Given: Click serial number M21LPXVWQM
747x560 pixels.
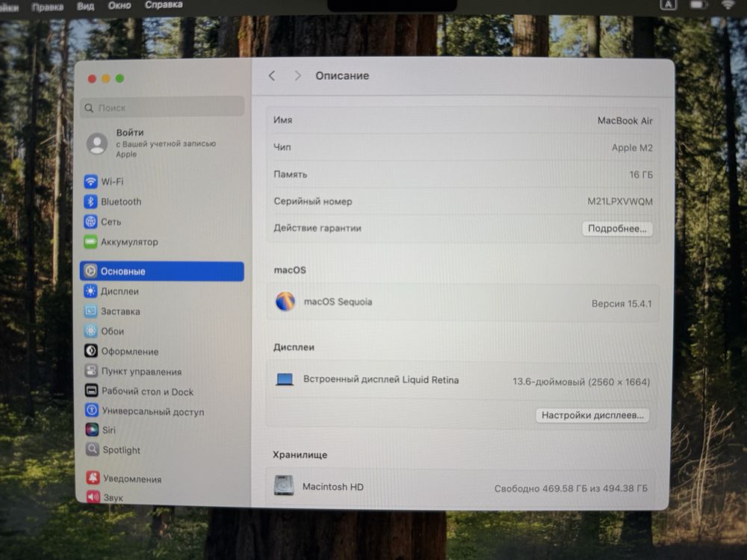Looking at the screenshot, I should point(620,202).
